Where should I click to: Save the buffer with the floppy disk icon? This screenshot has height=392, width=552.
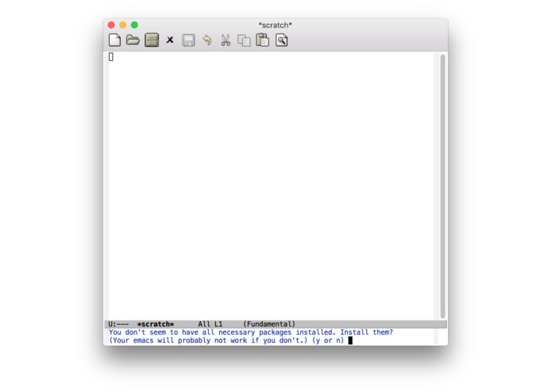pyautogui.click(x=188, y=40)
